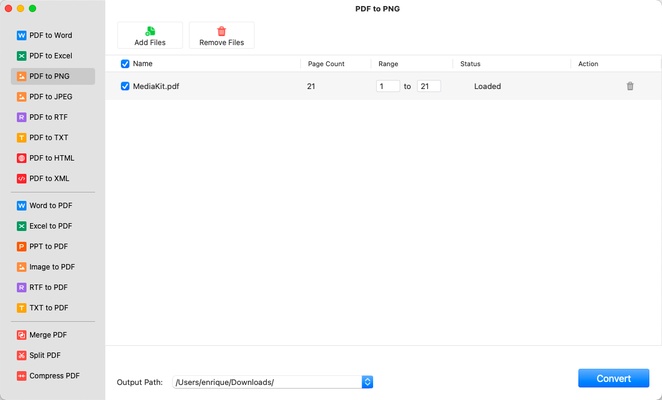Click the Merge PDF icon
The height and width of the screenshot is (400, 662).
[21, 335]
